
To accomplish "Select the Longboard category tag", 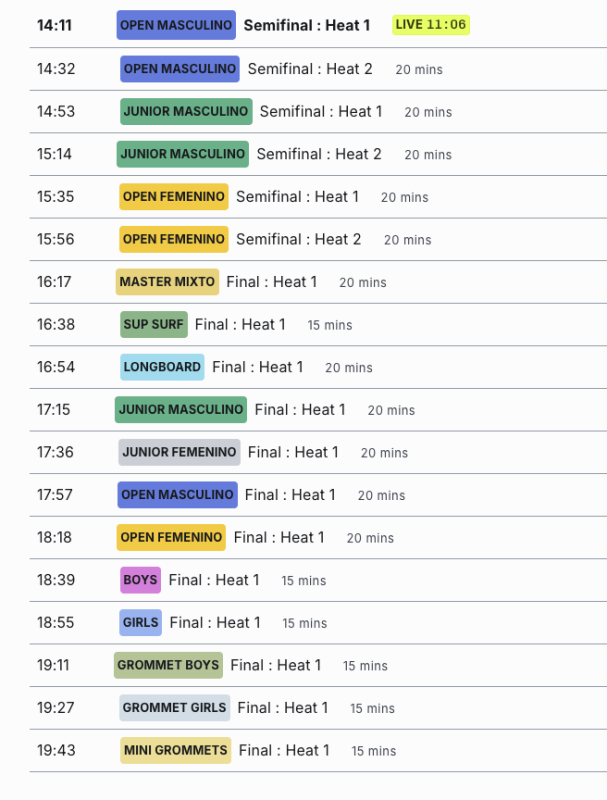I will tap(162, 367).
